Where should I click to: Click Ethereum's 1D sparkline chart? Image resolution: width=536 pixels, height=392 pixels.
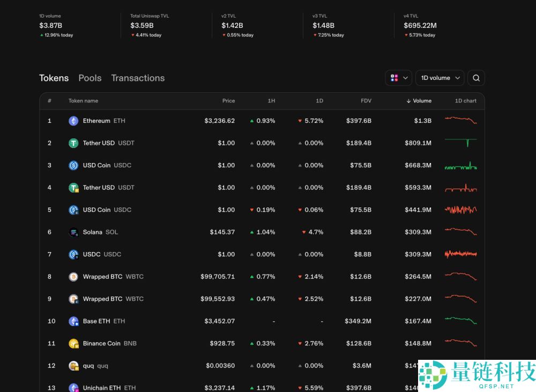coord(460,121)
